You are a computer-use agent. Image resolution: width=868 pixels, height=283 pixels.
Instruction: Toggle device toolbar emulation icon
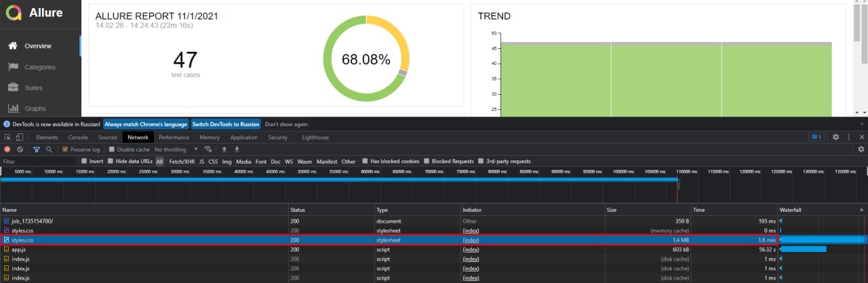[20, 137]
